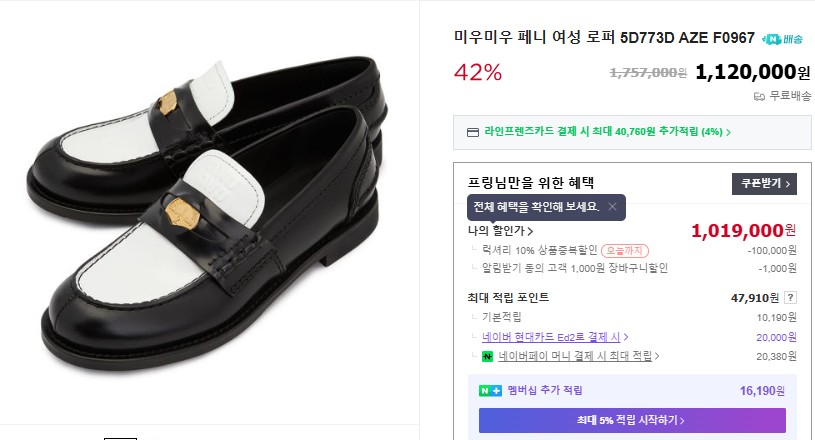Click the 멤버십 추가 적립 label

544,390
